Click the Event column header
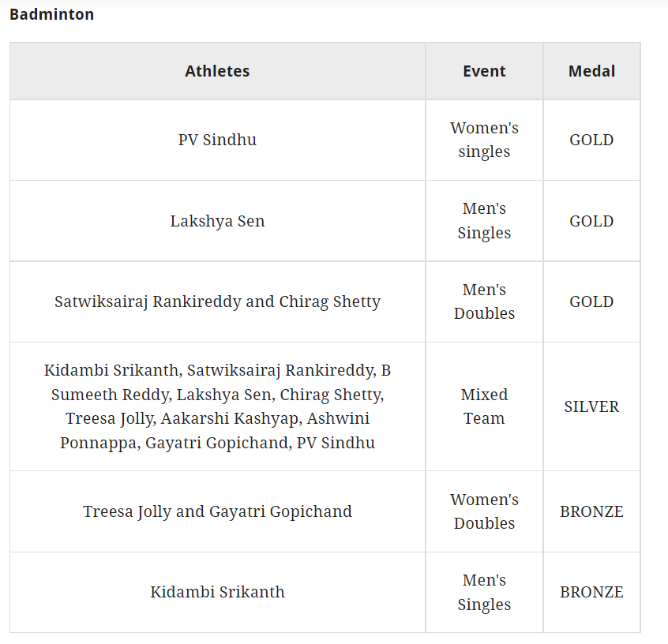The height and width of the screenshot is (644, 668). point(484,71)
